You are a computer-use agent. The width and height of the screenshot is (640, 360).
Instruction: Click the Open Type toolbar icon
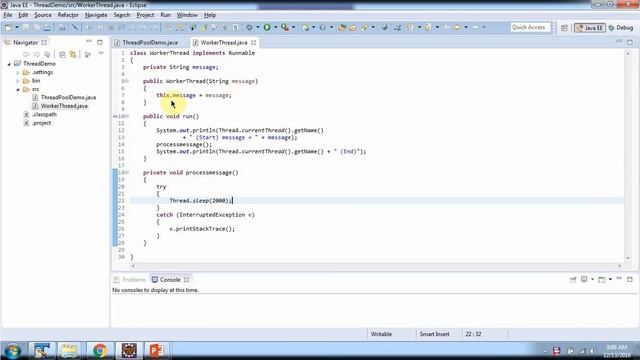tap(342, 27)
